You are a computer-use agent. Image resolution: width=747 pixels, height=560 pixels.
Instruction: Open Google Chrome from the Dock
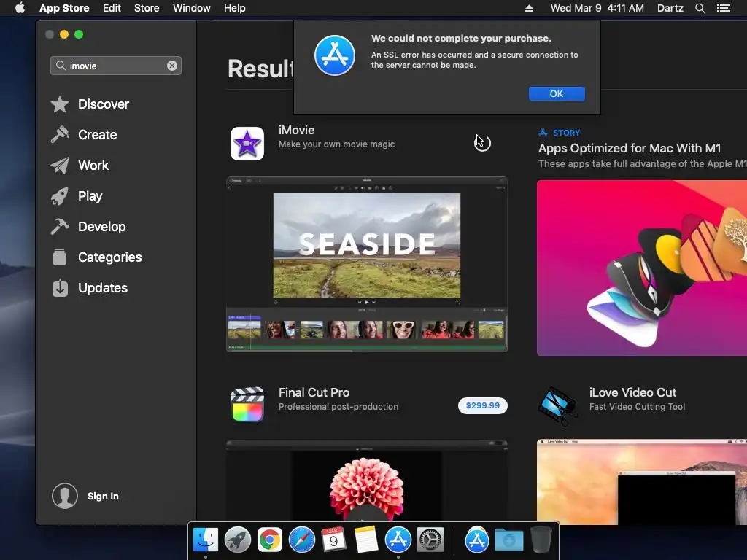[270, 540]
